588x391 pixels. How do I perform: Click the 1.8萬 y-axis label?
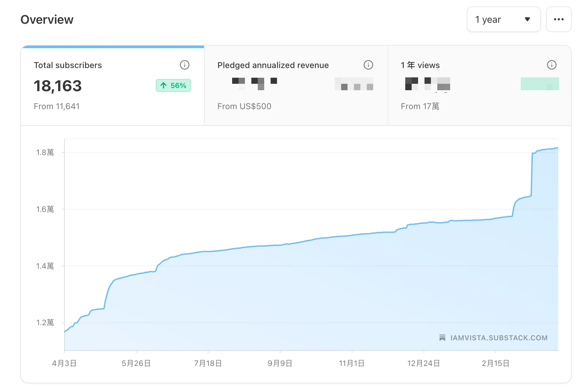pyautogui.click(x=45, y=152)
